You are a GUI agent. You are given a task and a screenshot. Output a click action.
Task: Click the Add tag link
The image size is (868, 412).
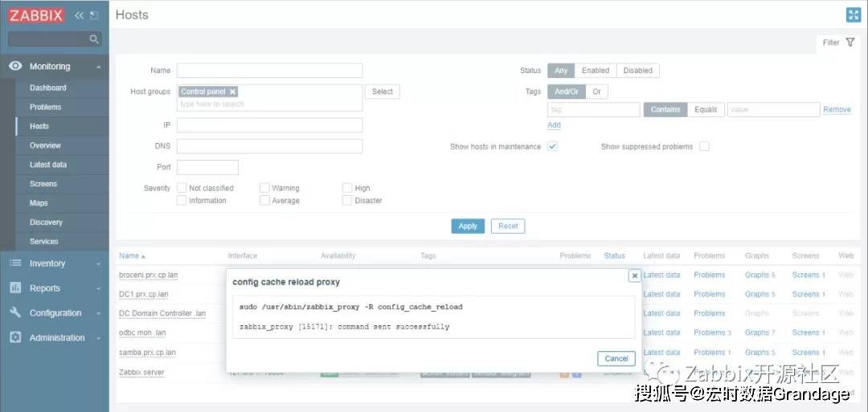[554, 125]
